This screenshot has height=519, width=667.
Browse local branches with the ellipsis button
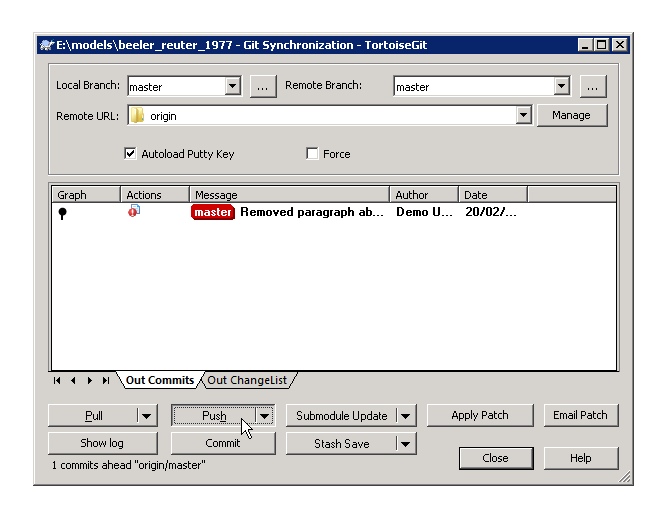point(263,87)
